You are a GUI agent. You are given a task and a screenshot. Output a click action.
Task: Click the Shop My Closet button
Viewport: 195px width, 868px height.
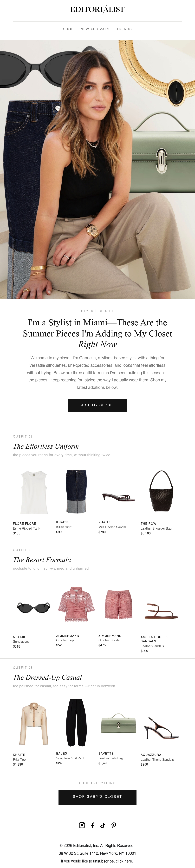[x=97, y=405]
